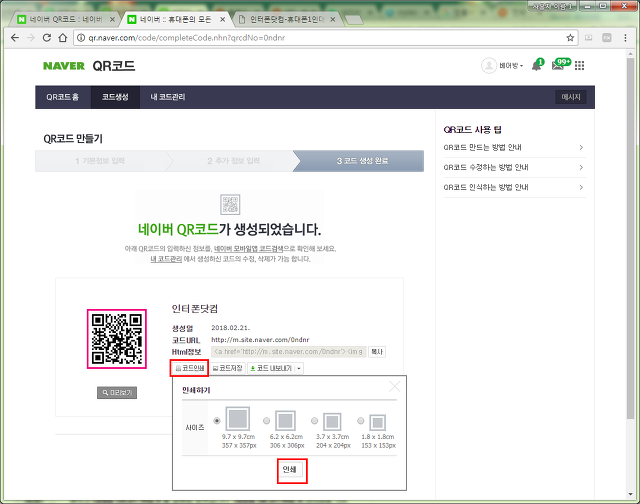Viewport: 640px width, 504px height.
Task: Click the site info icon in address bar
Action: coord(81,38)
